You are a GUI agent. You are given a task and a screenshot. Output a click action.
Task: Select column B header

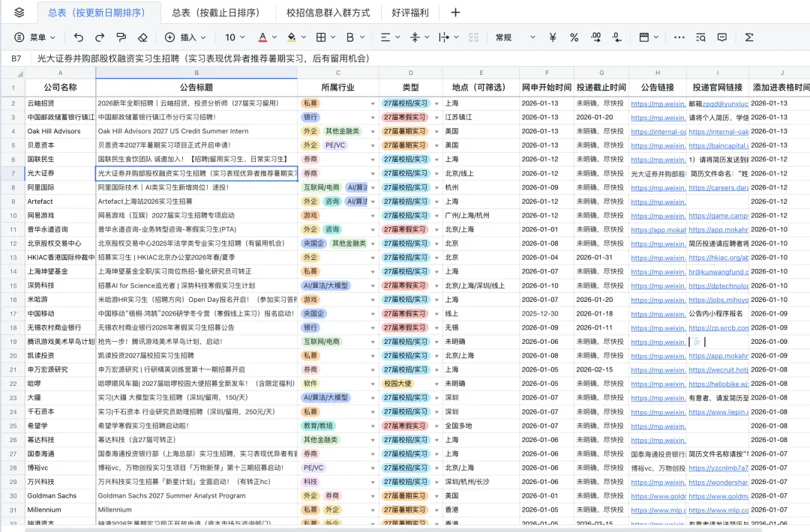pyautogui.click(x=196, y=73)
